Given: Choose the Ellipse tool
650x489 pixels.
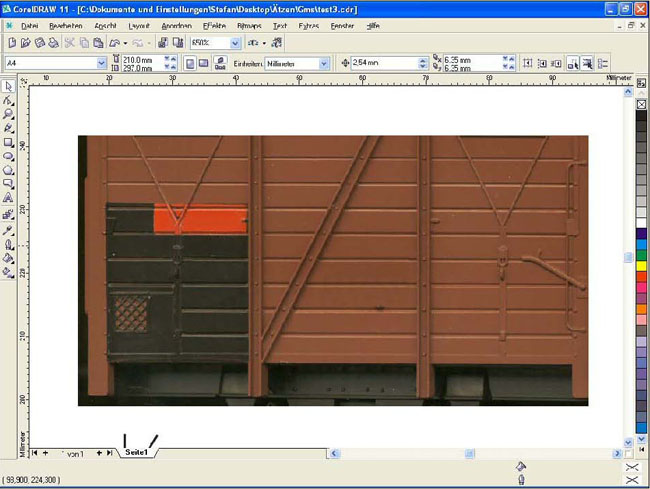Looking at the screenshot, I should click(9, 156).
